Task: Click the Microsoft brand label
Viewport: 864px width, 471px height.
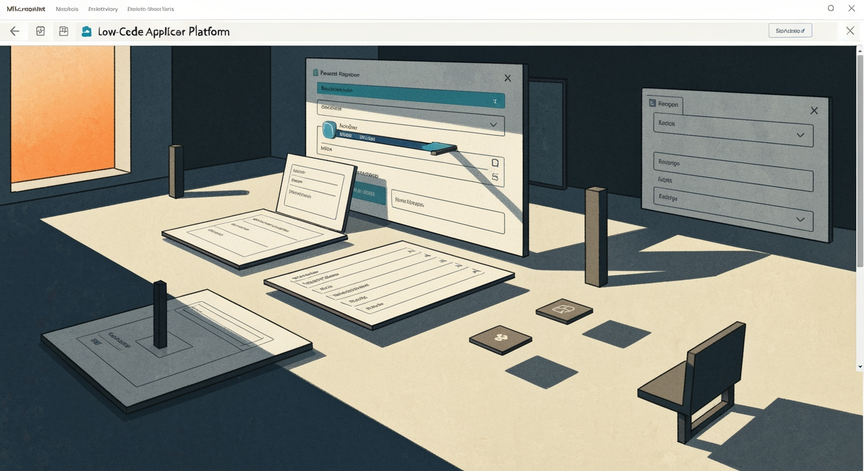Action: click(x=26, y=9)
